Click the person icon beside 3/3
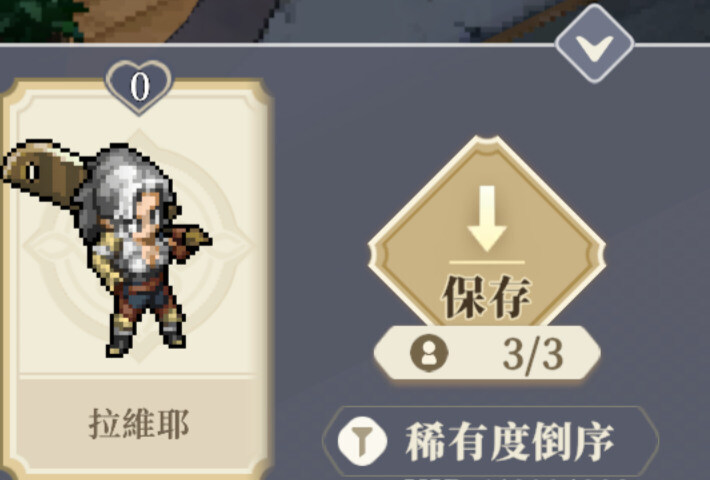Screen dimensions: 710x480 pos(429,353)
